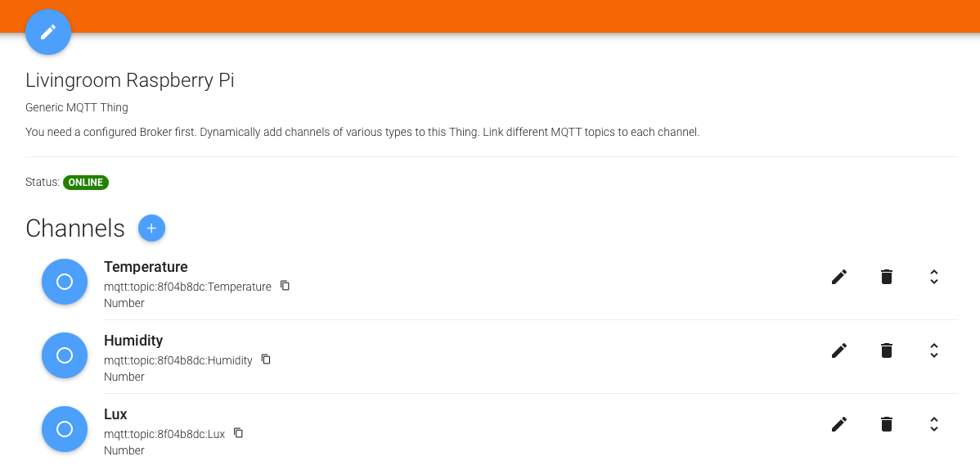Screen dimensions: 980x470
Task: Copy the Humidity channel UID
Action: [x=266, y=359]
